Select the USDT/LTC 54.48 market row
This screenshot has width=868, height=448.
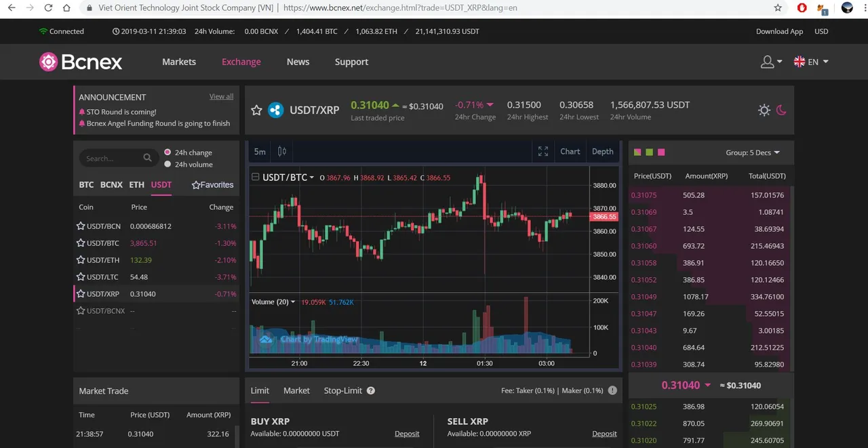click(156, 277)
